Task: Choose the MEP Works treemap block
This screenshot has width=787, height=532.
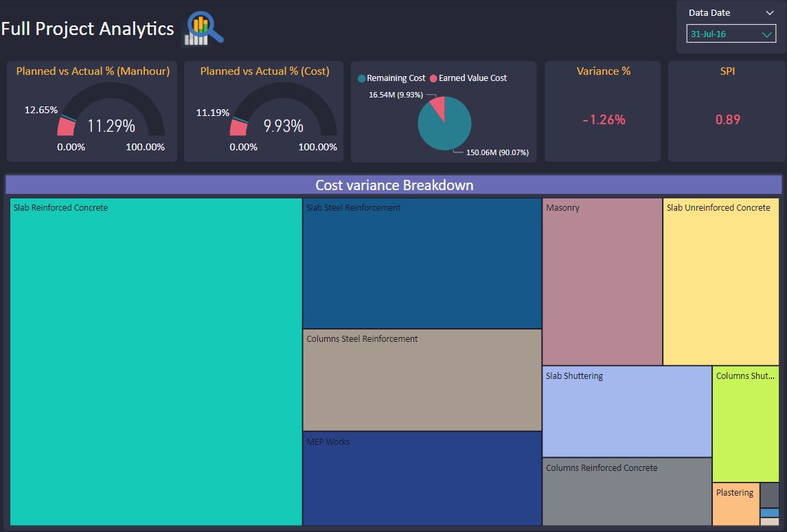Action: (422, 478)
